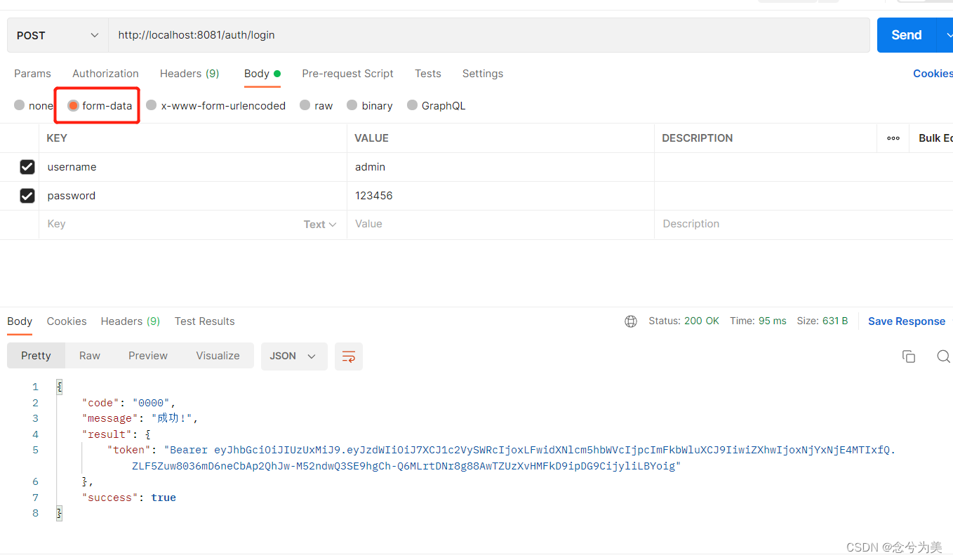
Task: Click the request URL field
Action: click(489, 35)
